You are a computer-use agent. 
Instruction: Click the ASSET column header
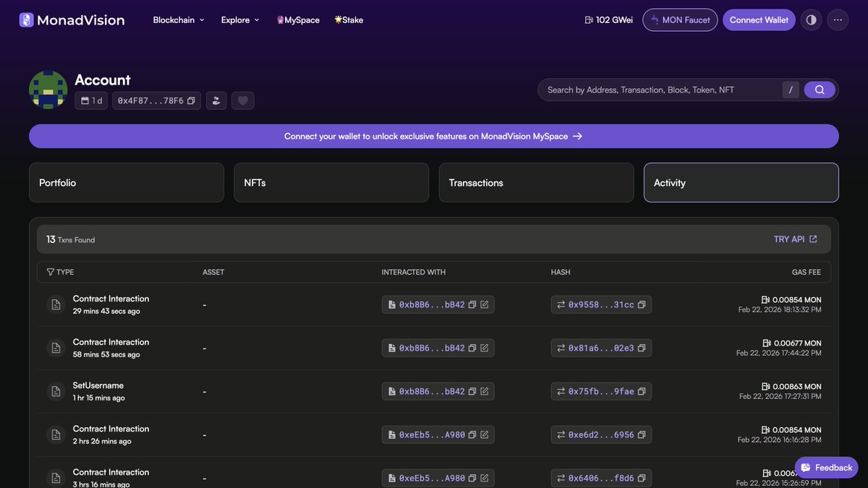pos(213,272)
